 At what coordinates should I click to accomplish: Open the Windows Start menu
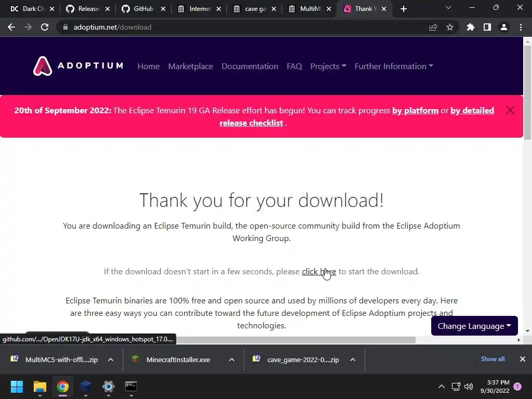click(x=17, y=387)
